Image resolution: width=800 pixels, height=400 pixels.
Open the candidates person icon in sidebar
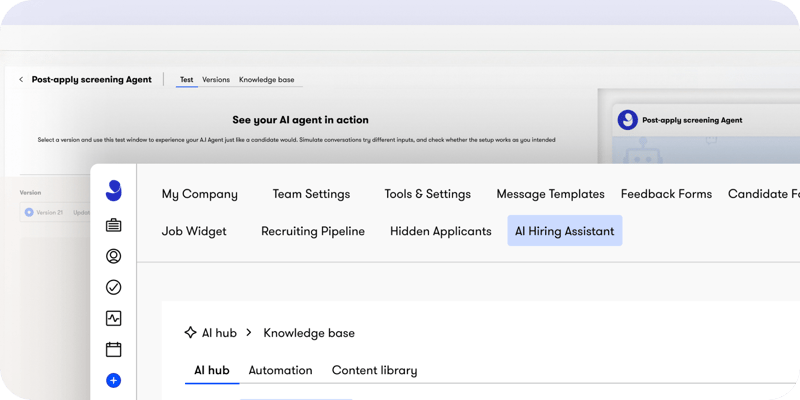pyautogui.click(x=113, y=256)
